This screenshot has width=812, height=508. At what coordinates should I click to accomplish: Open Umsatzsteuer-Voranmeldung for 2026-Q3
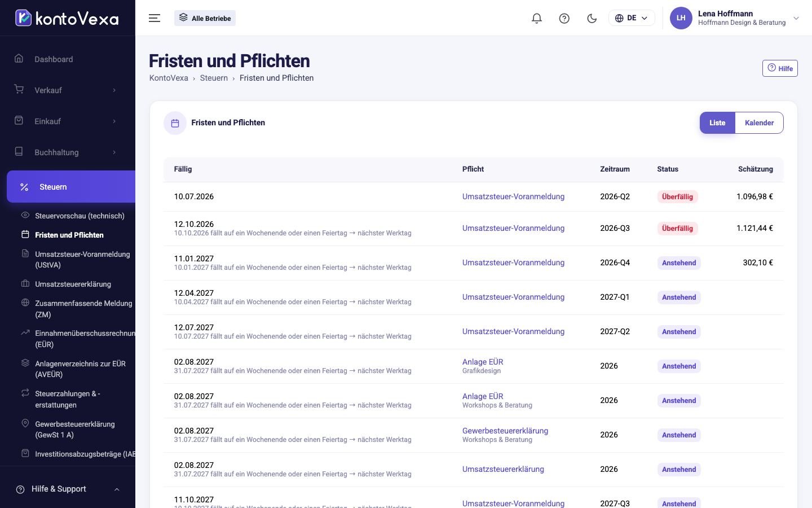pos(513,228)
